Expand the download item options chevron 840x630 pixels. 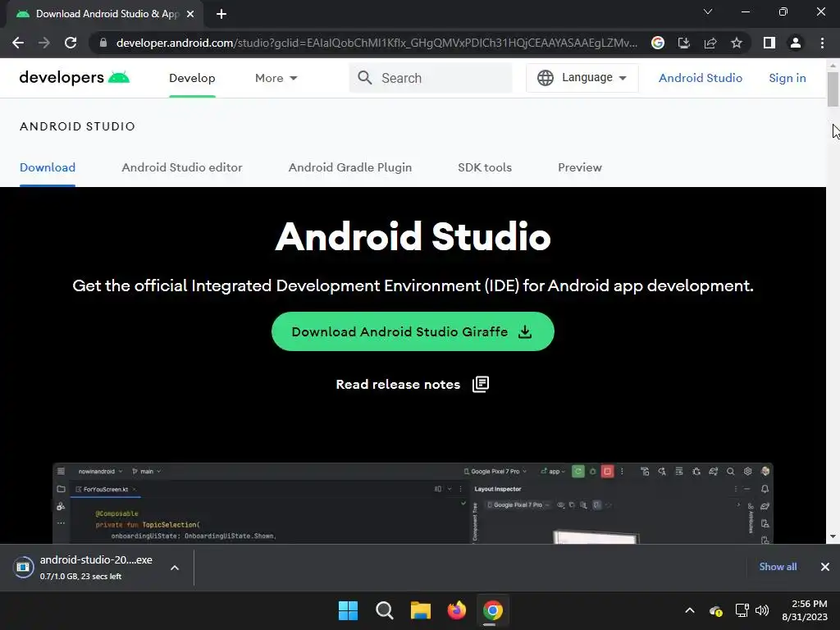tap(175, 568)
